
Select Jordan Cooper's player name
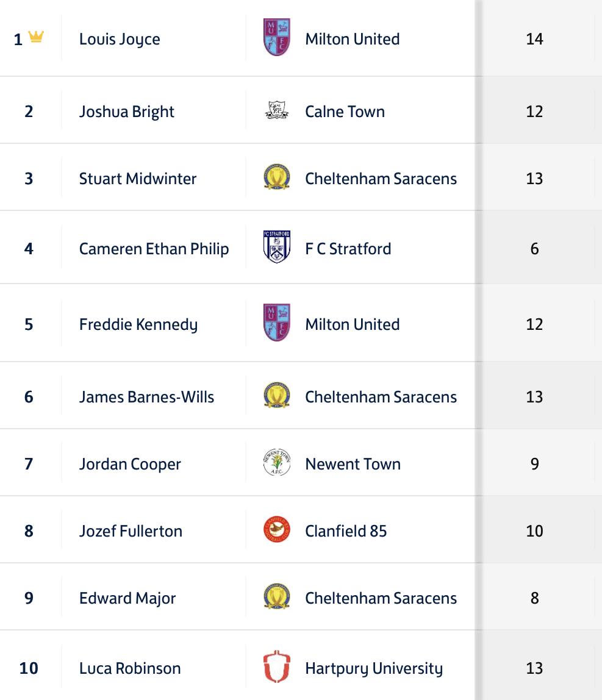[130, 464]
